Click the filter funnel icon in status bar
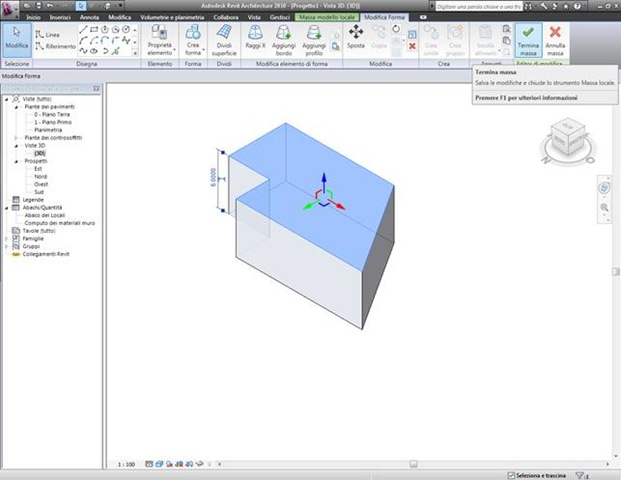 580,475
